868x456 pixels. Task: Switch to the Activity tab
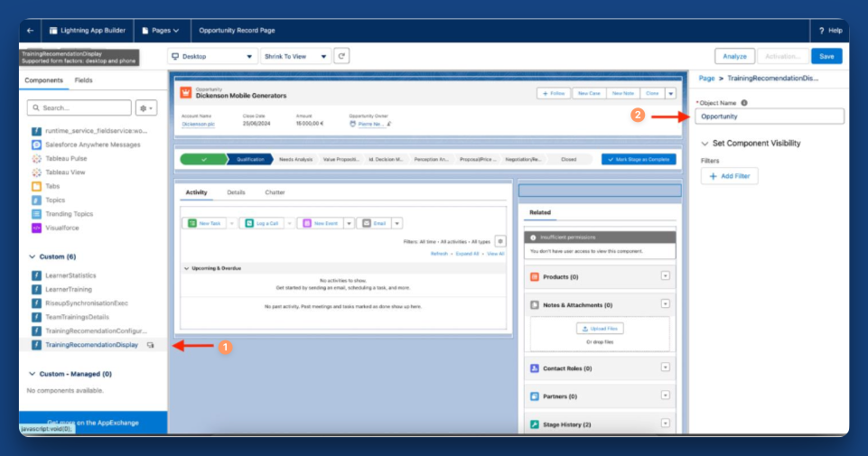point(196,192)
